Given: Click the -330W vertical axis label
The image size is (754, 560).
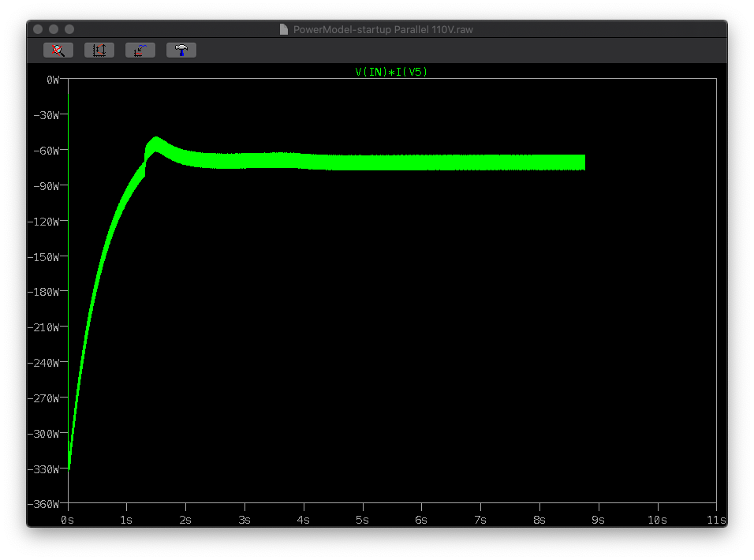Looking at the screenshot, I should pyautogui.click(x=43, y=469).
